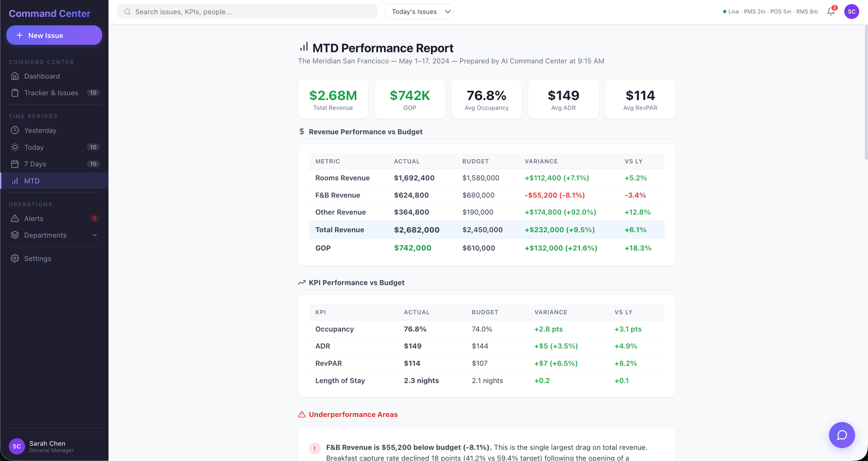868x461 pixels.
Task: Click the F&B Revenue variance -$55,200 (-8.1%)
Action: tap(554, 195)
